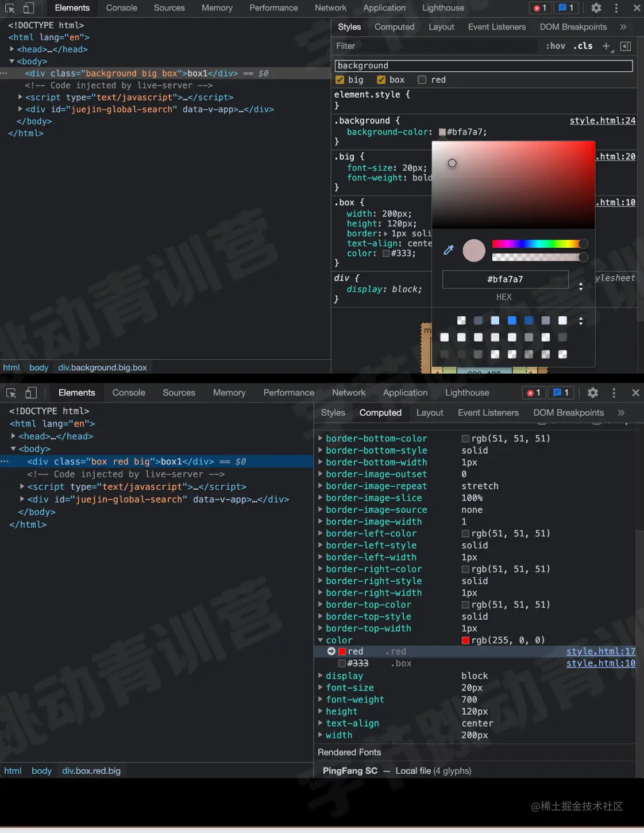Open Sources tab in upper DevTools panel
The image size is (644, 833).
pyautogui.click(x=169, y=8)
